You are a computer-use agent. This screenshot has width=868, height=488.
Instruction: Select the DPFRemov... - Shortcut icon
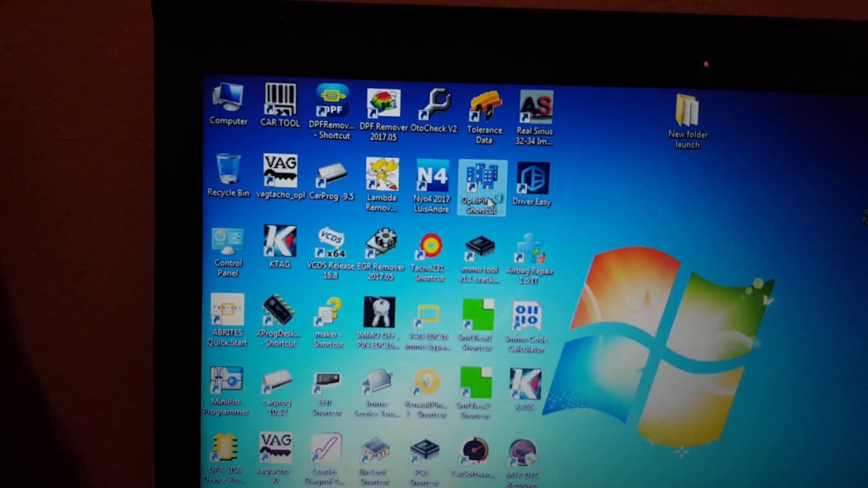tap(332, 112)
